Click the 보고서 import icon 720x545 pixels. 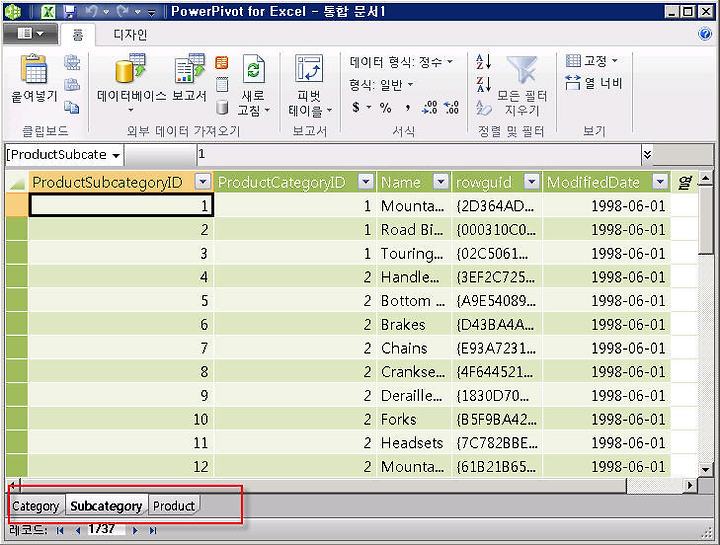pyautogui.click(x=190, y=68)
